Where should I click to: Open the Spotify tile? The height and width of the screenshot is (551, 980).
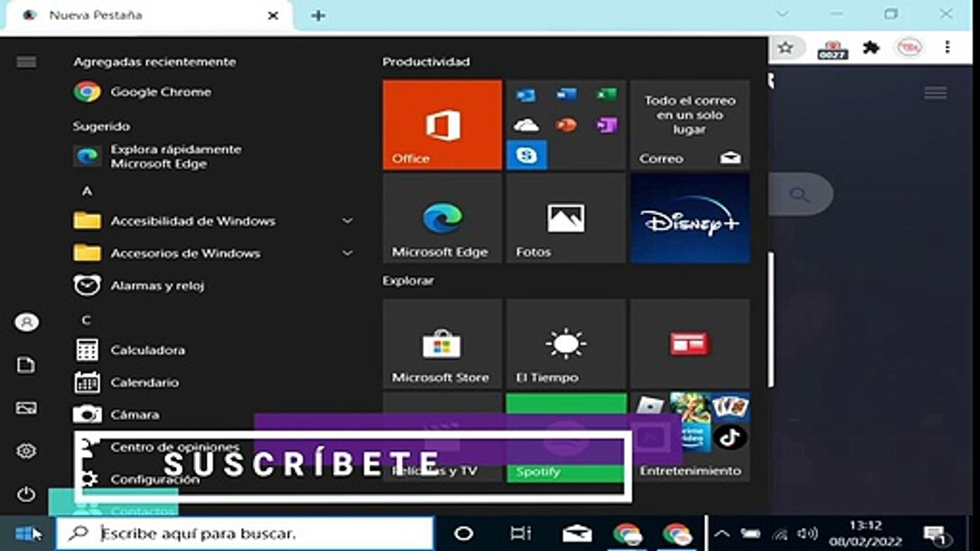coord(566,437)
